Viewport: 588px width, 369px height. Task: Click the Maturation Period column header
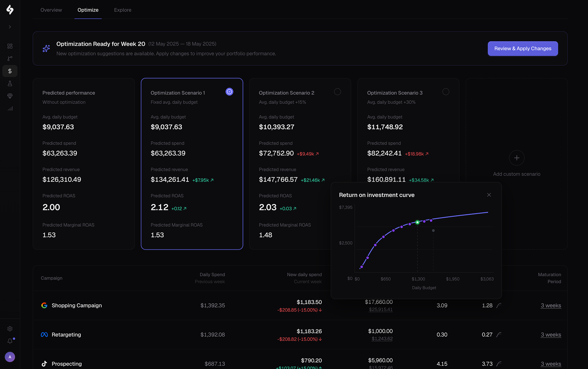click(550, 278)
